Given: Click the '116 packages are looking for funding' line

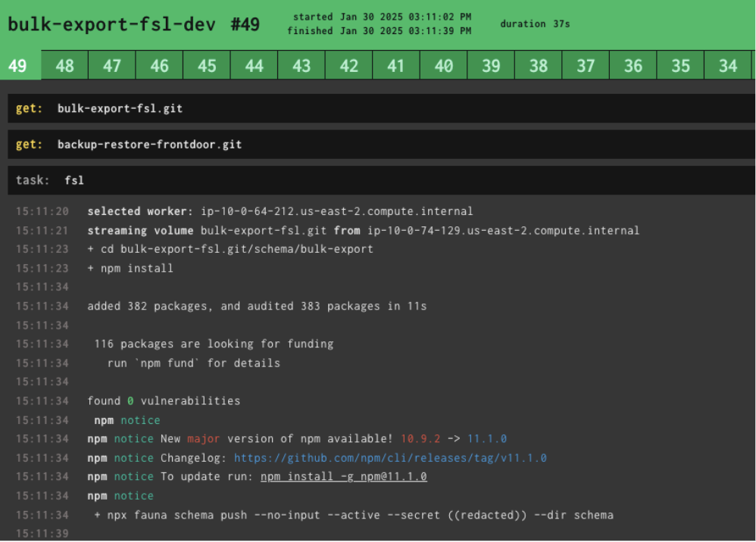Looking at the screenshot, I should click(x=214, y=344).
